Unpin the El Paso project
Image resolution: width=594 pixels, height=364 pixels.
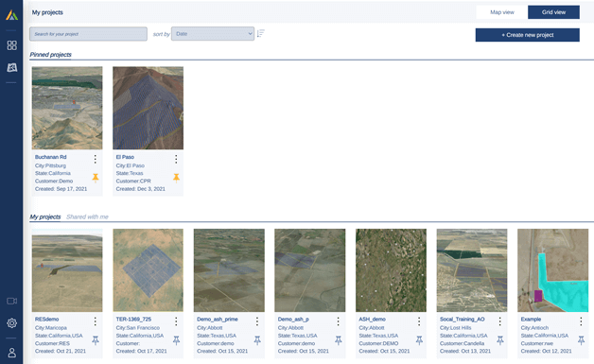click(x=177, y=178)
